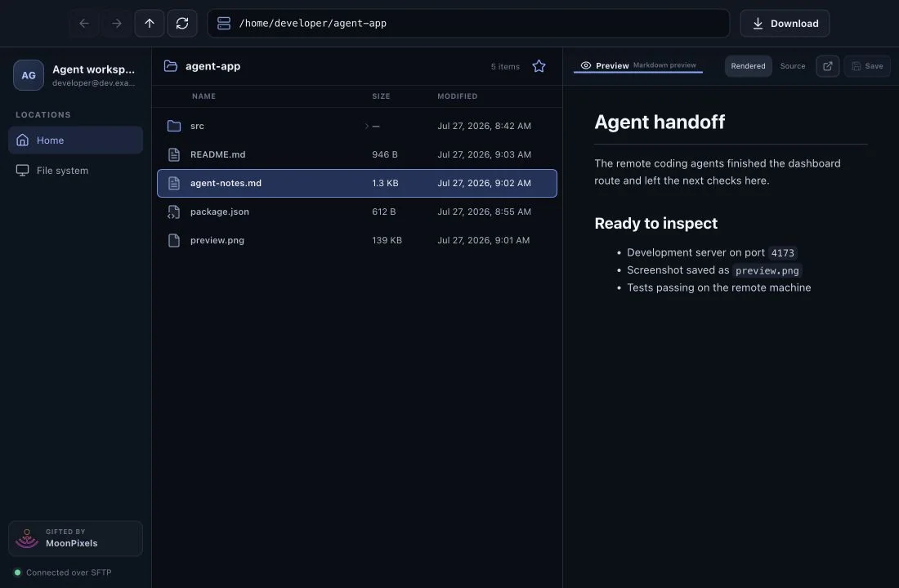This screenshot has width=899, height=588.
Task: Click the package.json code file icon
Action: click(174, 212)
